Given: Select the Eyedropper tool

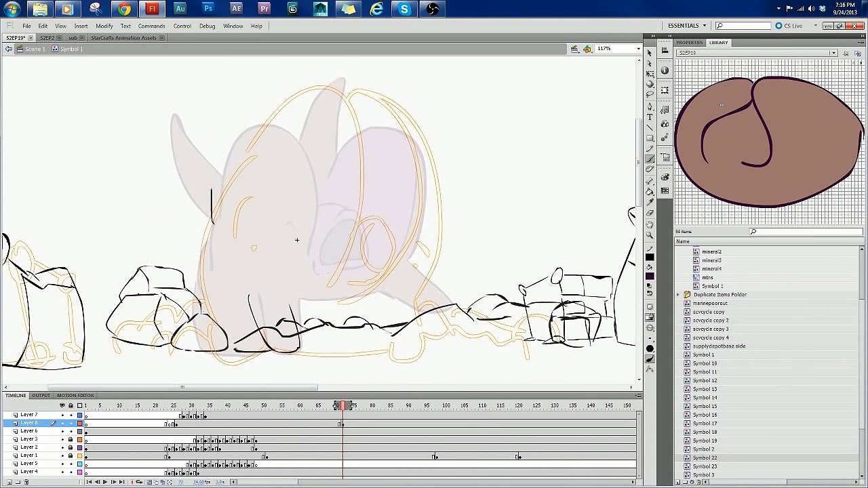Looking at the screenshot, I should coord(650,202).
